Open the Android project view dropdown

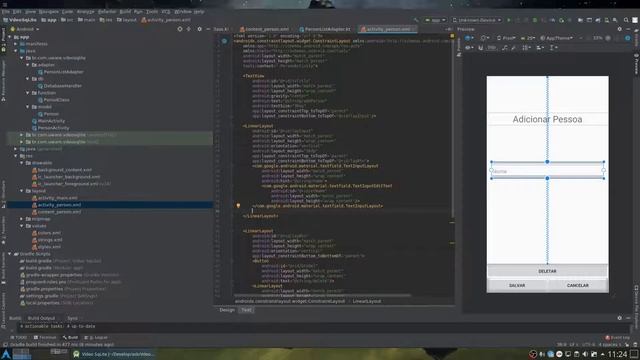pyautogui.click(x=25, y=29)
